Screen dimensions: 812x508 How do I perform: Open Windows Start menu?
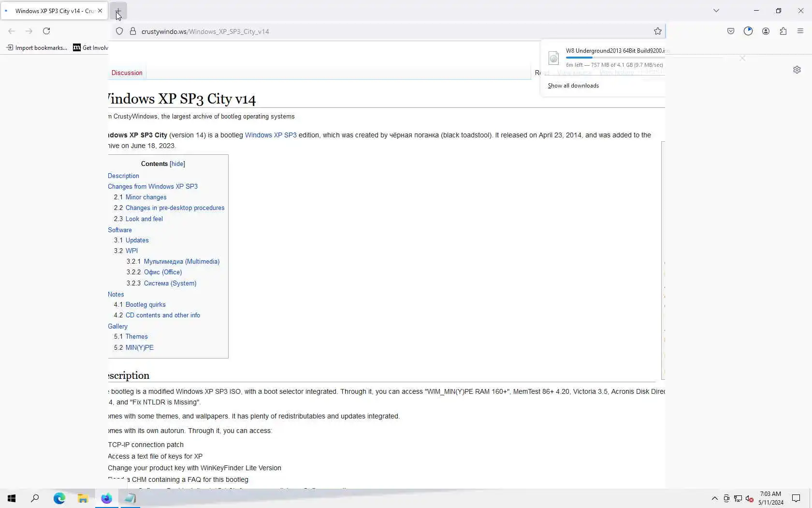click(x=12, y=498)
